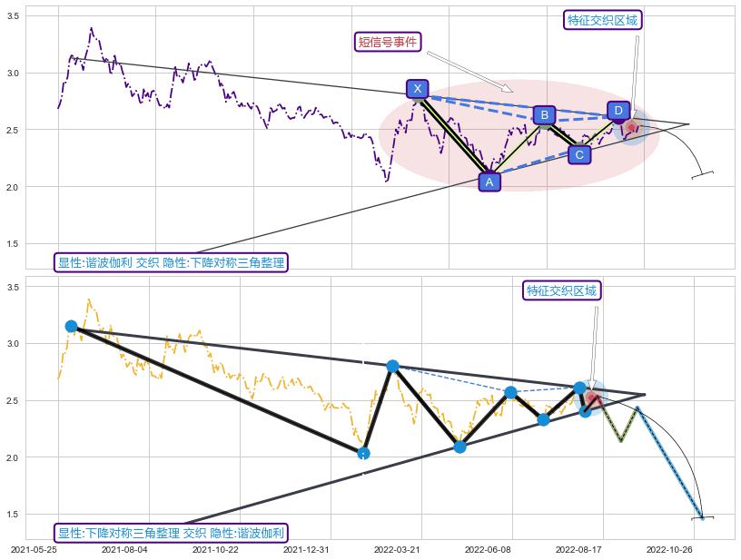Click the B point marker label
The height and width of the screenshot is (560, 741).
(543, 114)
